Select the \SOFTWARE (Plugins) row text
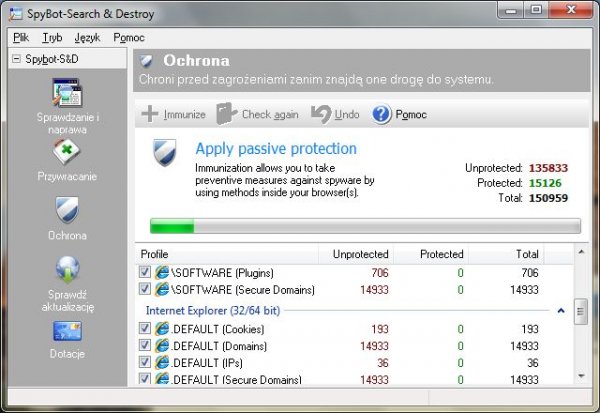 [x=222, y=273]
